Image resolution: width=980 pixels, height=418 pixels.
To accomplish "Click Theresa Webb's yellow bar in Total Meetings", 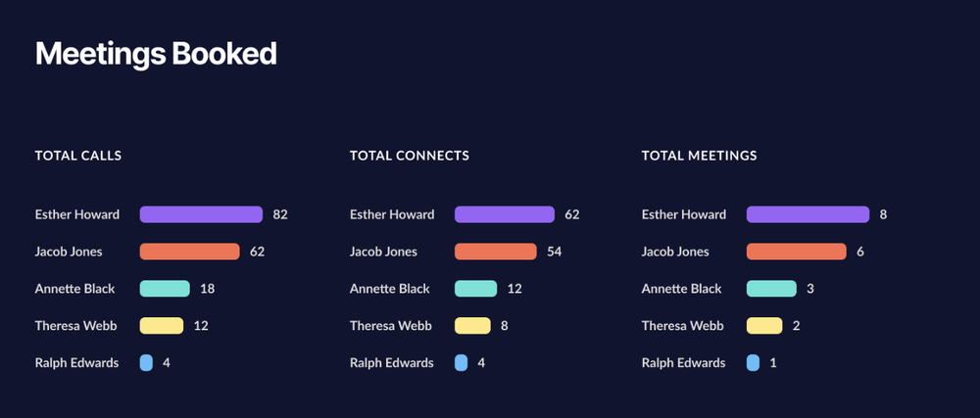I will (x=764, y=326).
